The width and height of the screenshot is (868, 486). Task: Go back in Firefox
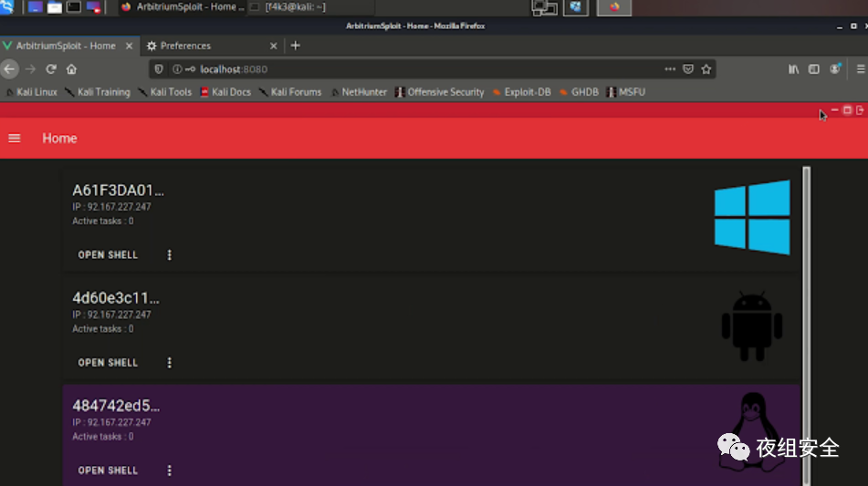[9, 69]
